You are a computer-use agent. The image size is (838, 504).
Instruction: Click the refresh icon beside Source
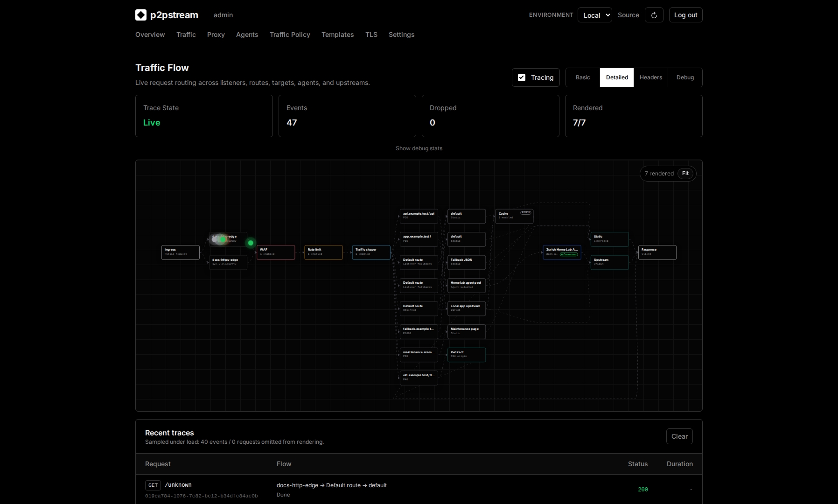coord(654,15)
